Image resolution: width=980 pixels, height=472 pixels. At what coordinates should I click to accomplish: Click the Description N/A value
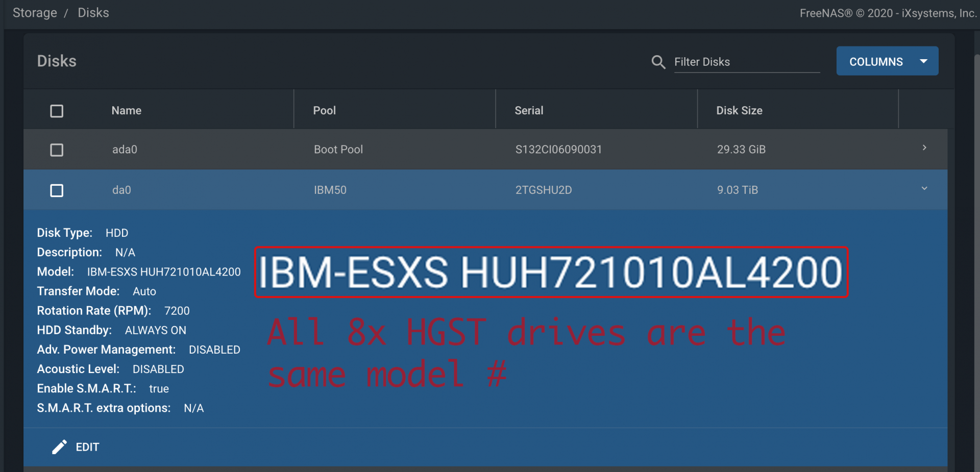(125, 253)
